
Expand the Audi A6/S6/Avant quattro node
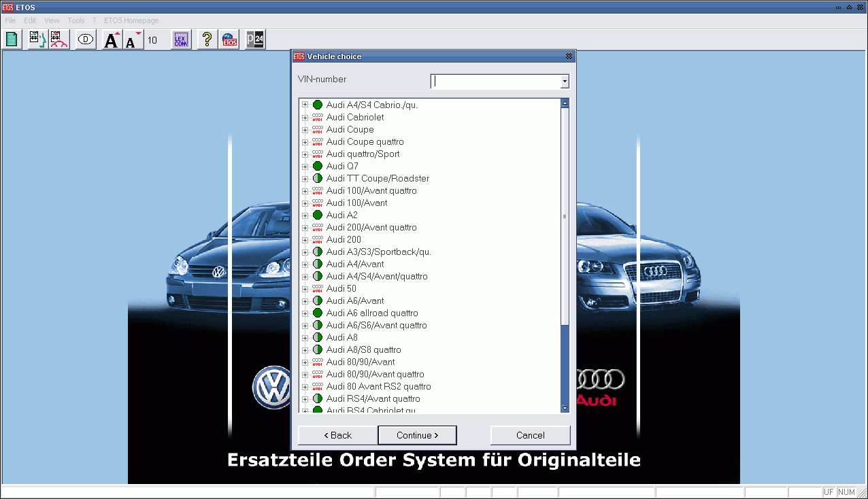click(x=305, y=326)
